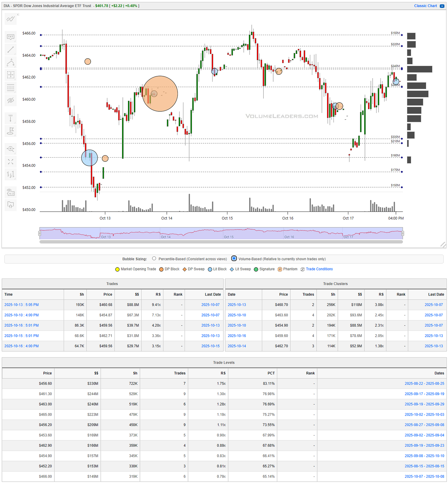The height and width of the screenshot is (483, 448).
Task: Click the Signature green legend circle
Action: click(256, 269)
